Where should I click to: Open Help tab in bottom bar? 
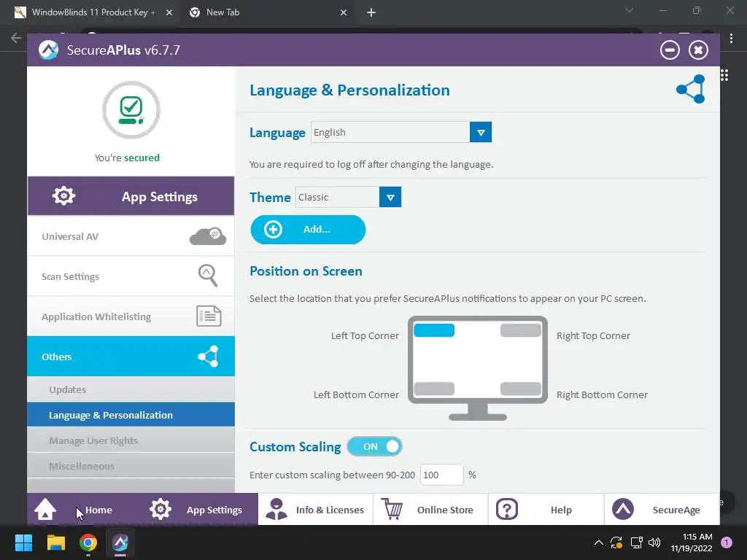point(546,510)
